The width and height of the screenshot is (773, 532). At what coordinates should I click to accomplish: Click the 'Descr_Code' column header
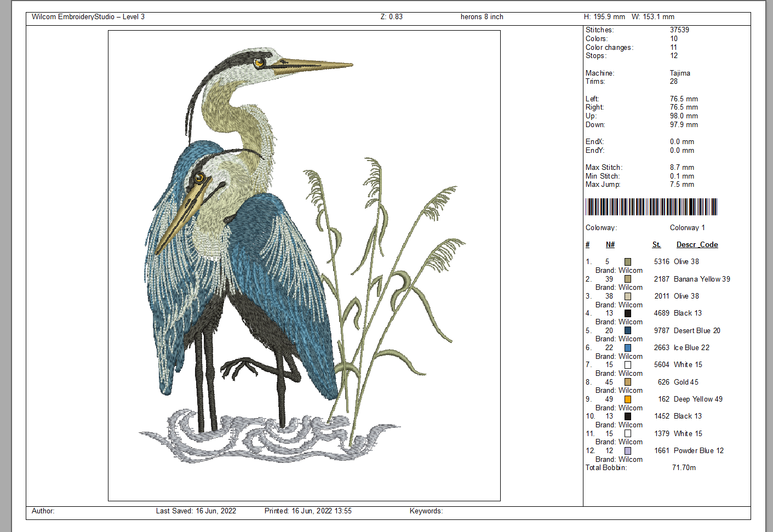697,245
